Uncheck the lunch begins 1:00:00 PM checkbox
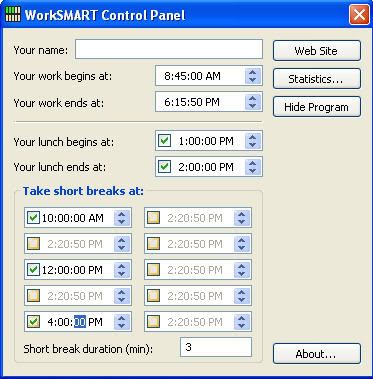The height and width of the screenshot is (379, 373). pyautogui.click(x=164, y=141)
